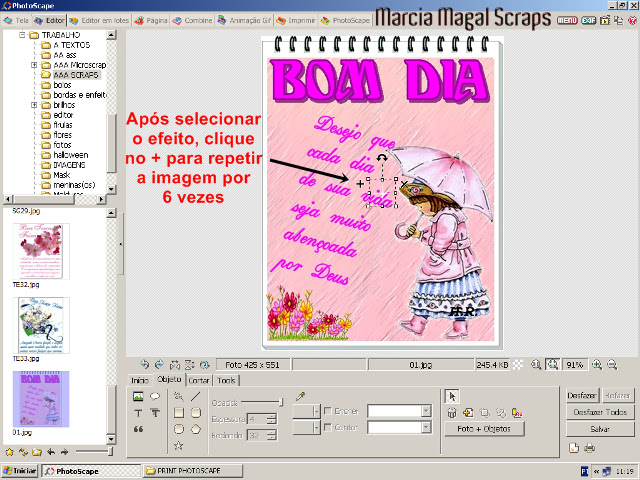Choose the plain text tool
This screenshot has height=480, width=640.
(x=138, y=413)
